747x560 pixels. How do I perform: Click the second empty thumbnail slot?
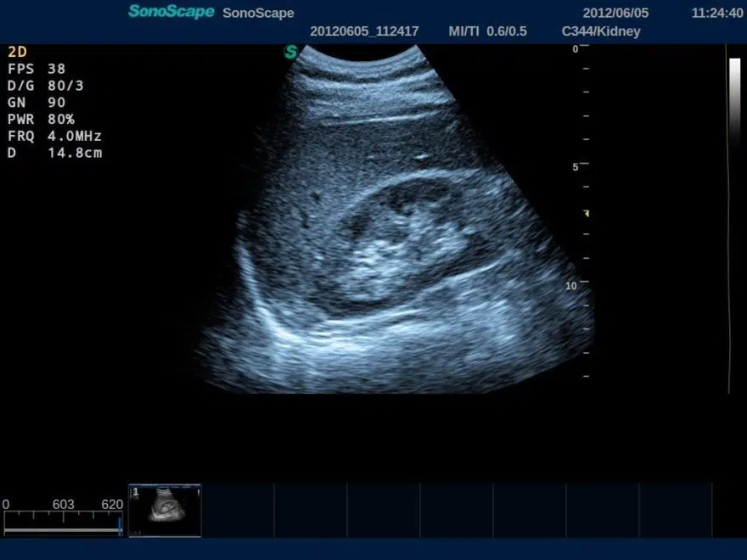[x=311, y=510]
